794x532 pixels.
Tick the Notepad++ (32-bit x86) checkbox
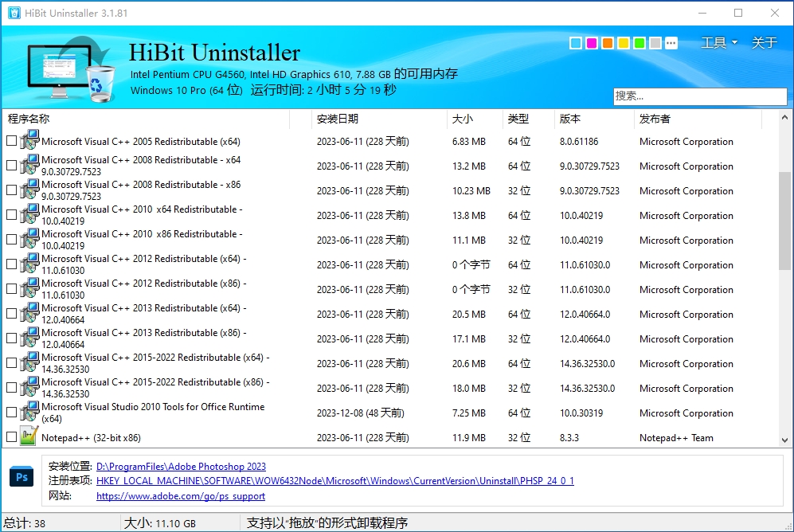(11, 437)
